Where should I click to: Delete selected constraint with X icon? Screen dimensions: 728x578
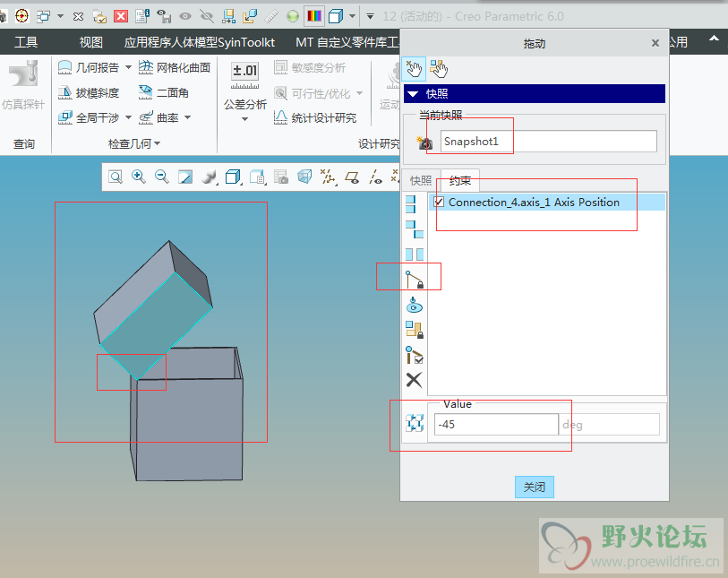tap(414, 380)
